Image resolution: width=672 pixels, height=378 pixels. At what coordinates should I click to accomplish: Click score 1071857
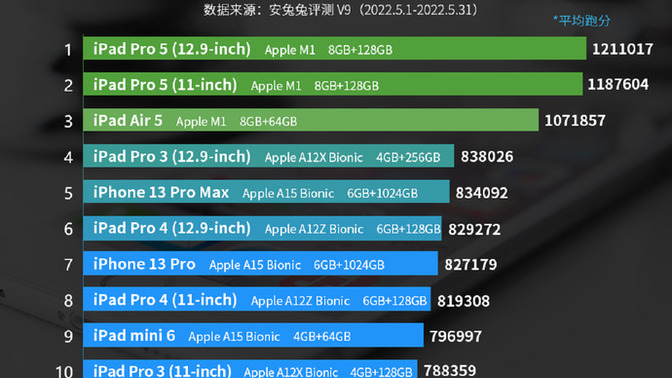pyautogui.click(x=575, y=120)
